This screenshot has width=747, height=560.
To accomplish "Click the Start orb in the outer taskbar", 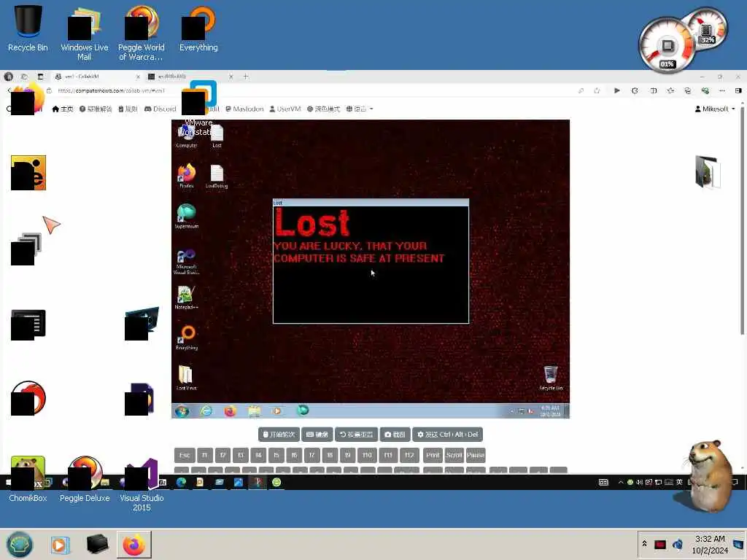I will pos(20,544).
